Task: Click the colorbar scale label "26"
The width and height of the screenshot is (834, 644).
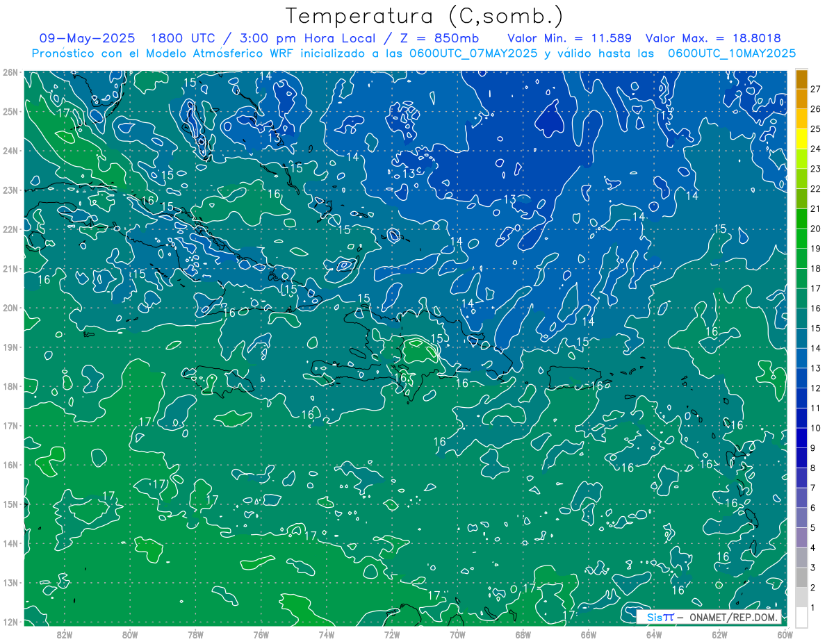Action: 816,109
